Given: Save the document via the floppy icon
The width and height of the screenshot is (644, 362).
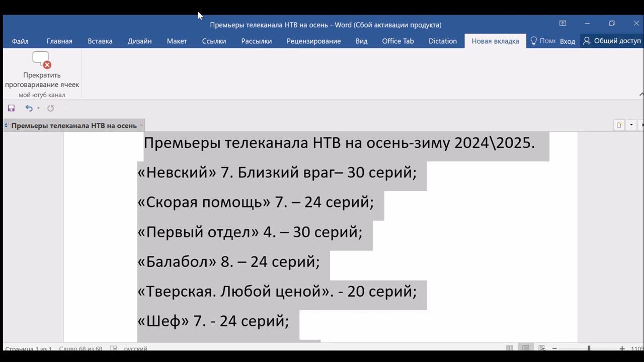Looking at the screenshot, I should point(11,108).
